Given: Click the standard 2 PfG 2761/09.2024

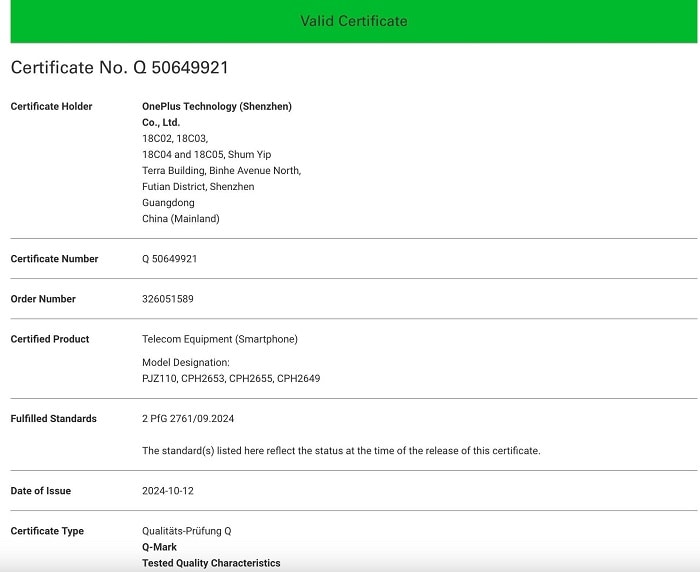Looking at the screenshot, I should [188, 419].
